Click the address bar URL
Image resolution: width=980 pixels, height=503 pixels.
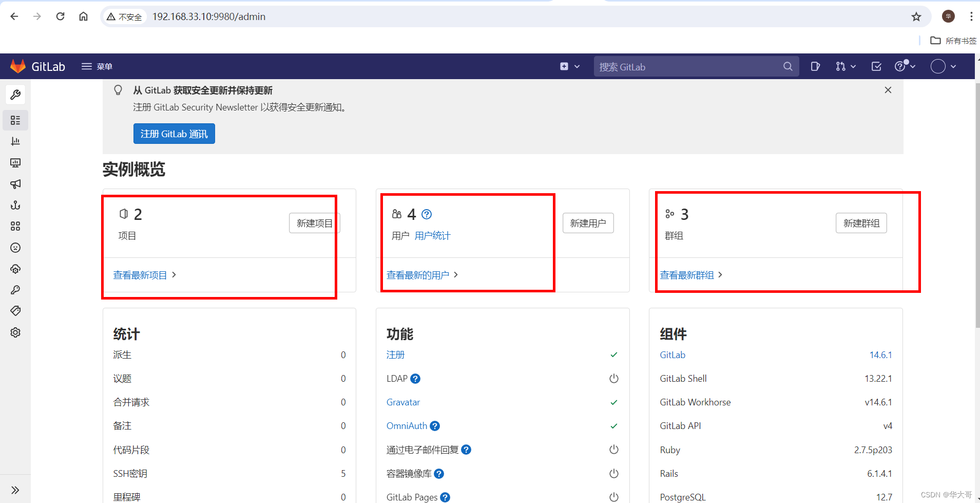coord(209,16)
